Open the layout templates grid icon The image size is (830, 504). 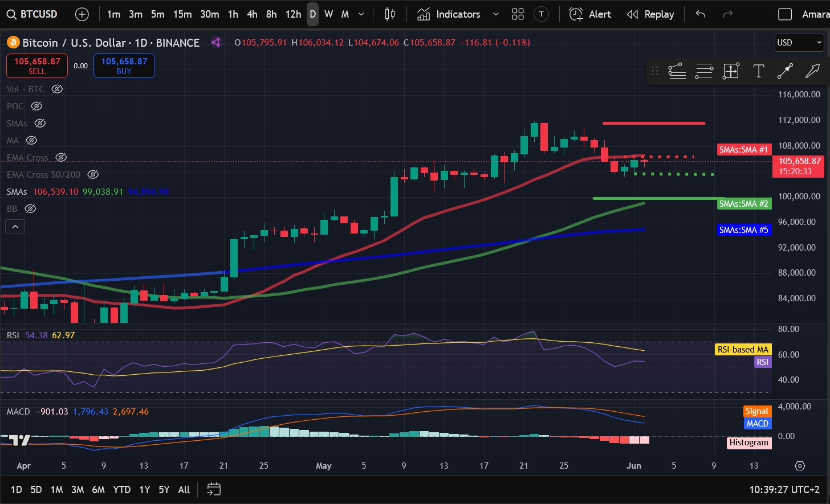(x=518, y=14)
